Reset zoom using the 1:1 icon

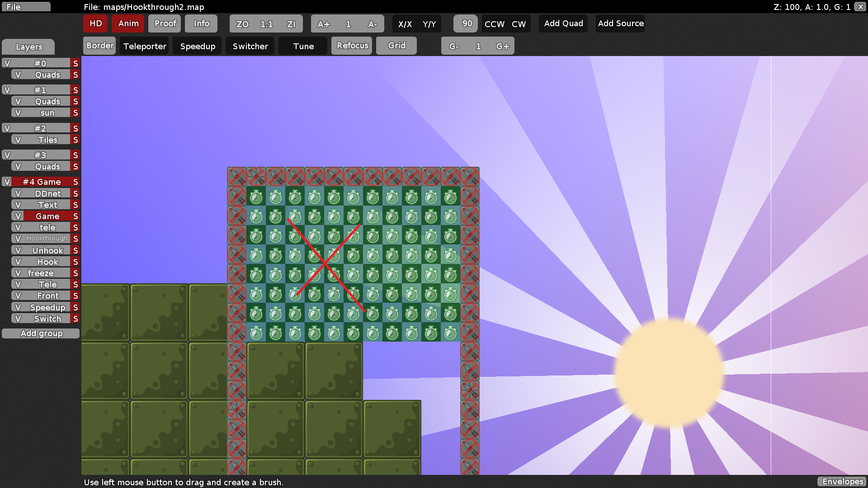(x=266, y=23)
